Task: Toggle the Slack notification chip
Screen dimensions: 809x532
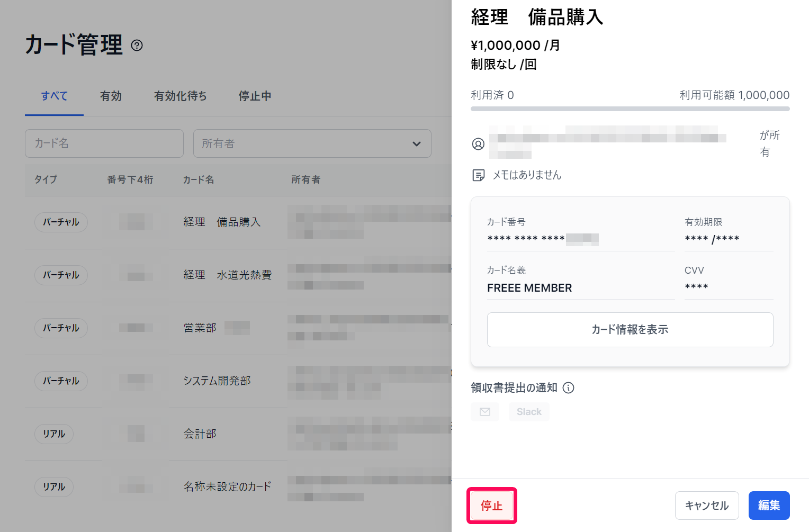Action: tap(529, 412)
